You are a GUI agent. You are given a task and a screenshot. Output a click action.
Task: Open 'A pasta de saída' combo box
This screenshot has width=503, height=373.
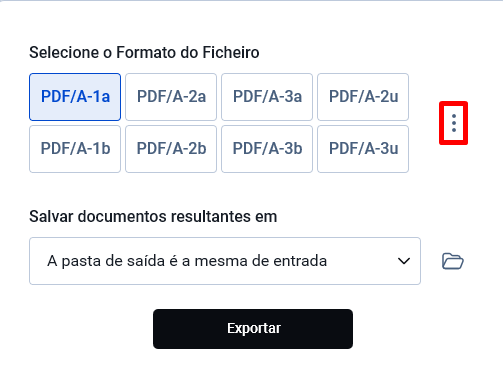[x=225, y=261]
